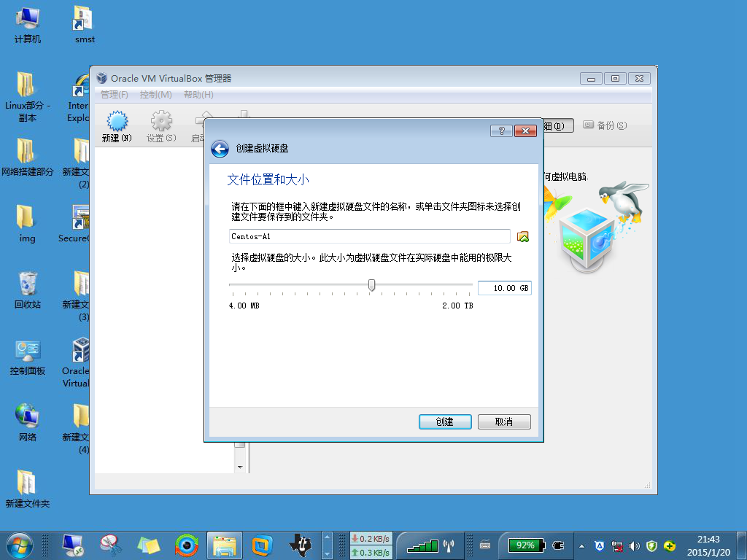Click the 创建 button

point(445,421)
